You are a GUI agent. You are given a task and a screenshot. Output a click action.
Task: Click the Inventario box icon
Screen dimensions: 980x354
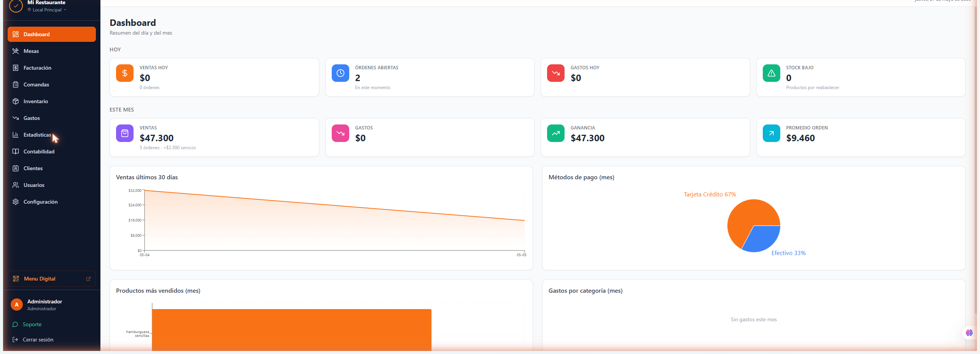point(16,101)
